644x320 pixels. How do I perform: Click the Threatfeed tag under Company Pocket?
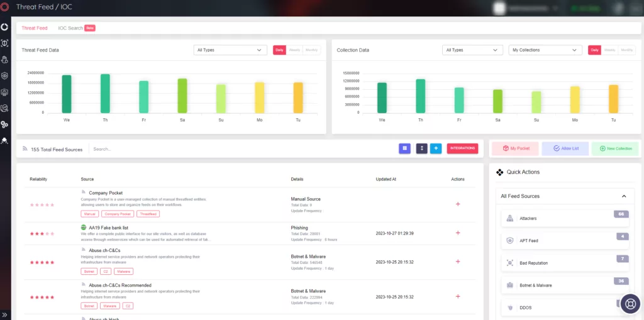pyautogui.click(x=148, y=214)
